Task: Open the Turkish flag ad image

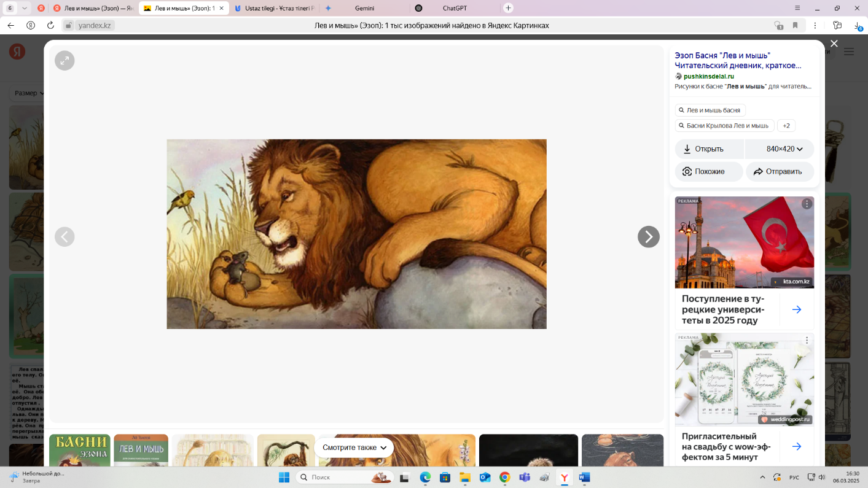Action: pyautogui.click(x=745, y=242)
